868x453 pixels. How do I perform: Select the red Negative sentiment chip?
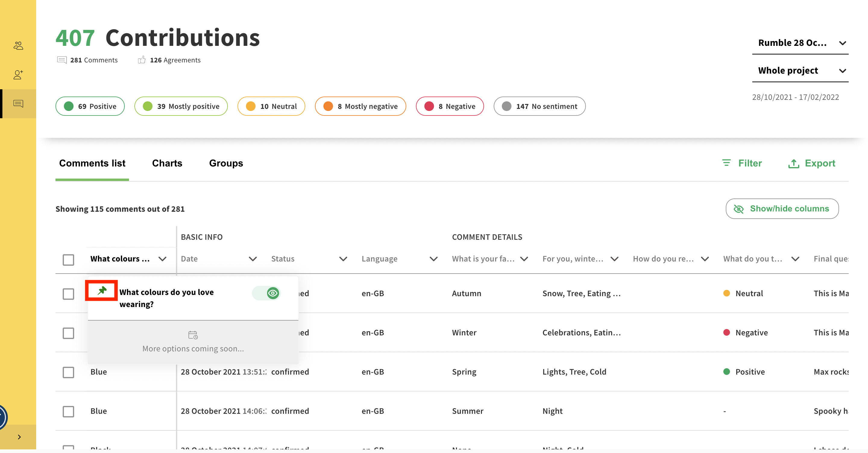tap(449, 106)
